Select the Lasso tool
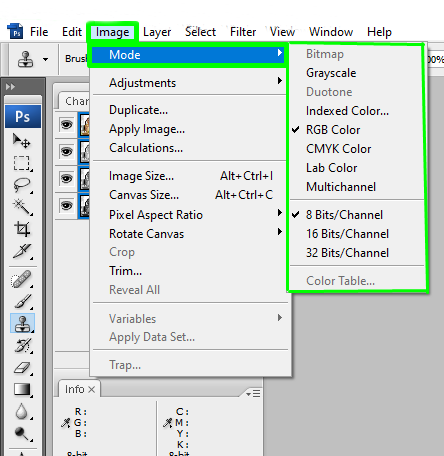The width and height of the screenshot is (444, 456). 22,185
